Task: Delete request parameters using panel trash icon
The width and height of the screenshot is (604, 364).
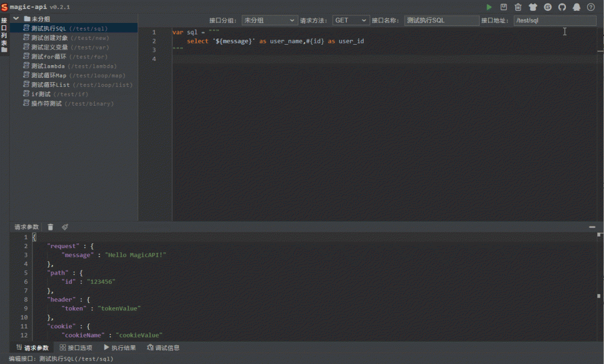Action: pyautogui.click(x=50, y=227)
